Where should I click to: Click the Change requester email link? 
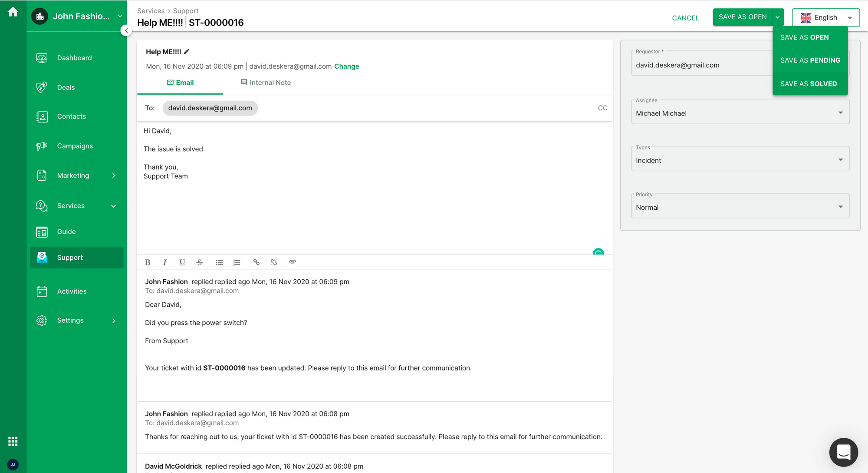coord(346,66)
